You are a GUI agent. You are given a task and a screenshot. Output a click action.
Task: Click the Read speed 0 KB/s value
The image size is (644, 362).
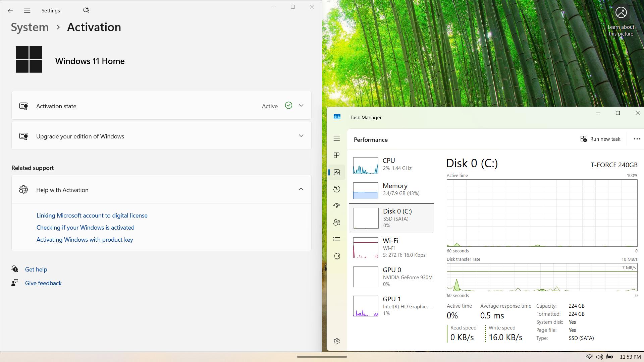(x=462, y=337)
